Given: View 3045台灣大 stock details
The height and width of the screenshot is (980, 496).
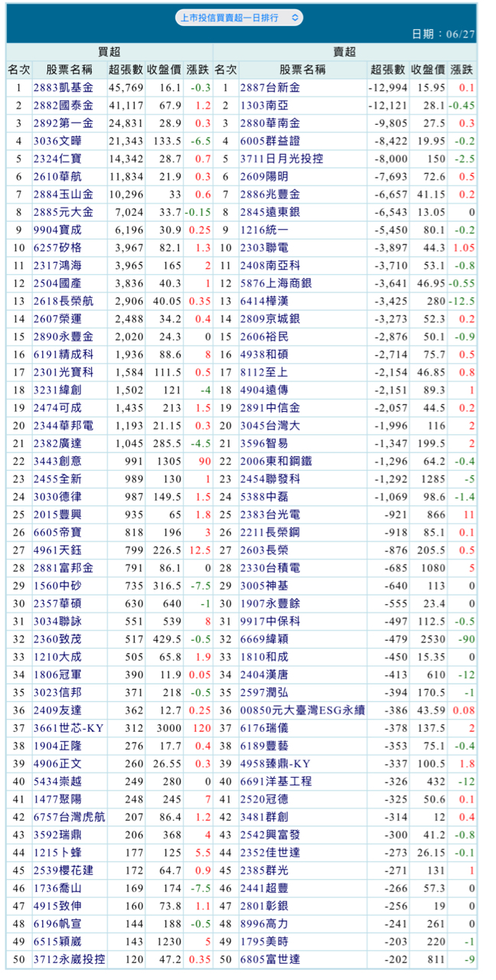Looking at the screenshot, I should [270, 425].
